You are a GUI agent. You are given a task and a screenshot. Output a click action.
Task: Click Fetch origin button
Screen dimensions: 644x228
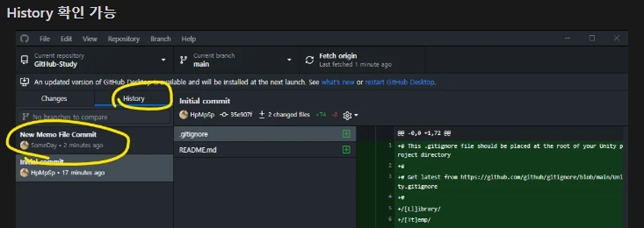click(362, 60)
